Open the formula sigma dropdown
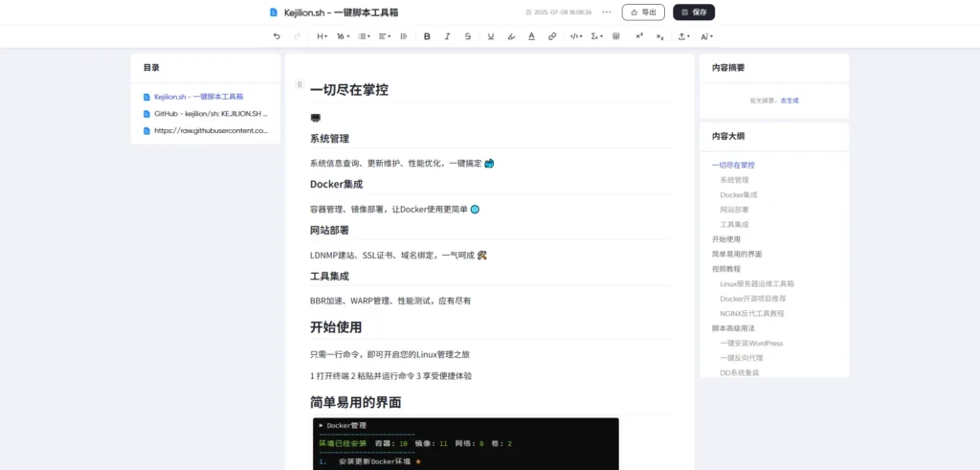 (596, 37)
